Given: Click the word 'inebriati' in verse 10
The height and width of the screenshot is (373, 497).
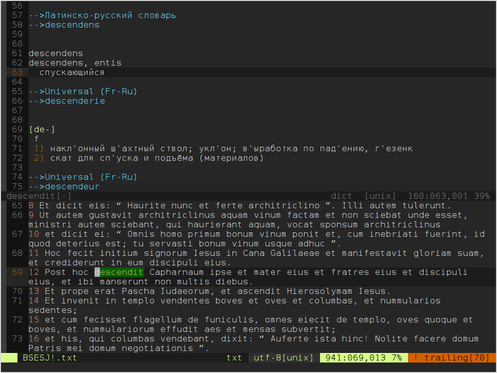Looking at the screenshot, I should (x=394, y=234).
